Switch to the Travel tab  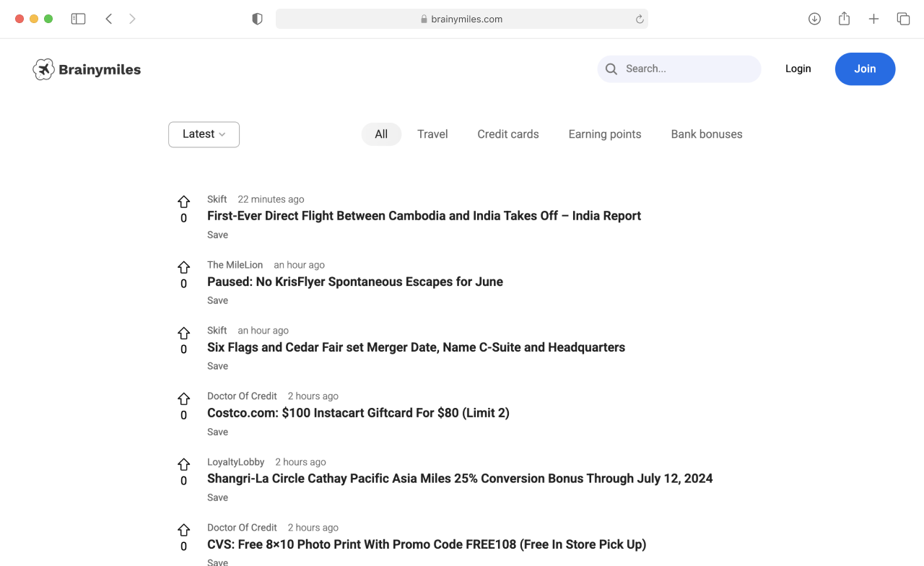tap(432, 134)
